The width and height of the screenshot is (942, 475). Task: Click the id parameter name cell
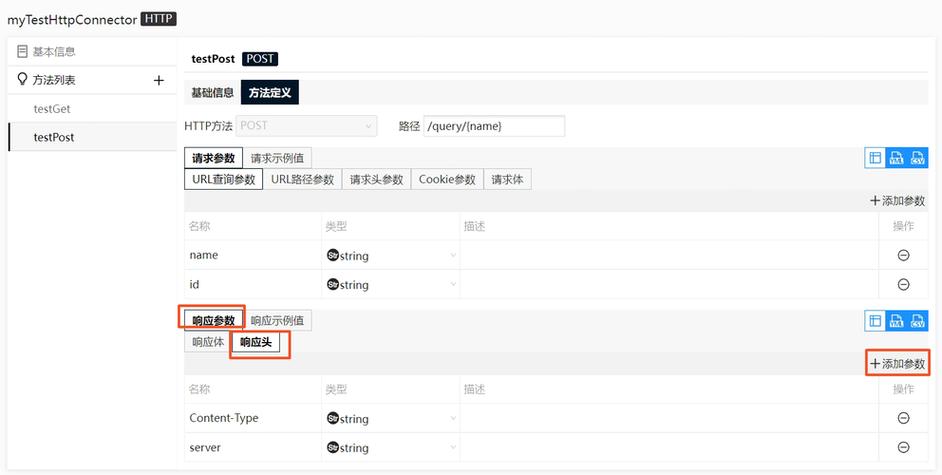[253, 284]
